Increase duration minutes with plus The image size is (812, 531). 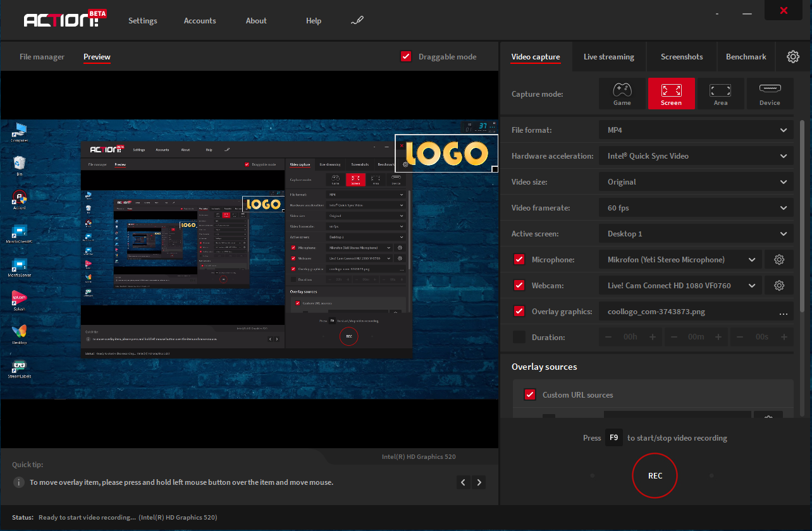coord(718,337)
